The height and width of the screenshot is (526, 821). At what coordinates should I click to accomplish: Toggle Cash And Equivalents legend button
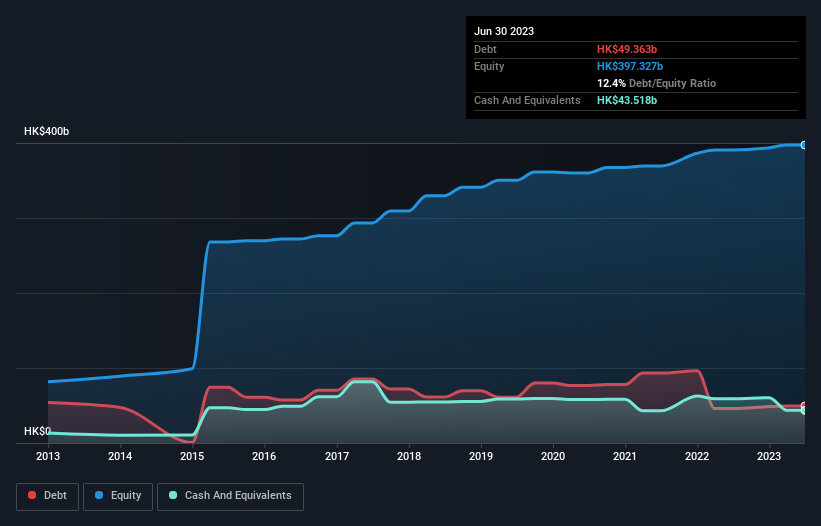point(230,496)
